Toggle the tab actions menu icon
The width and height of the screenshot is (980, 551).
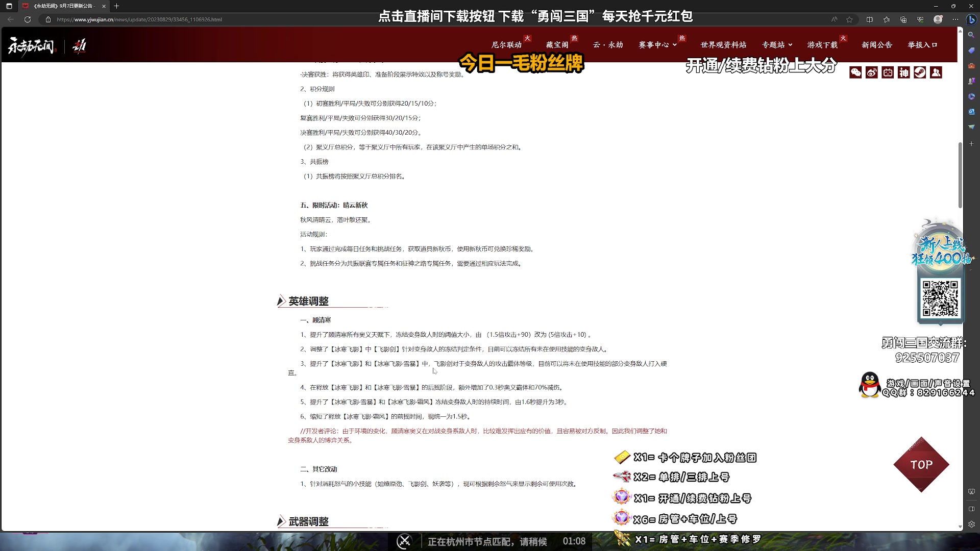9,6
